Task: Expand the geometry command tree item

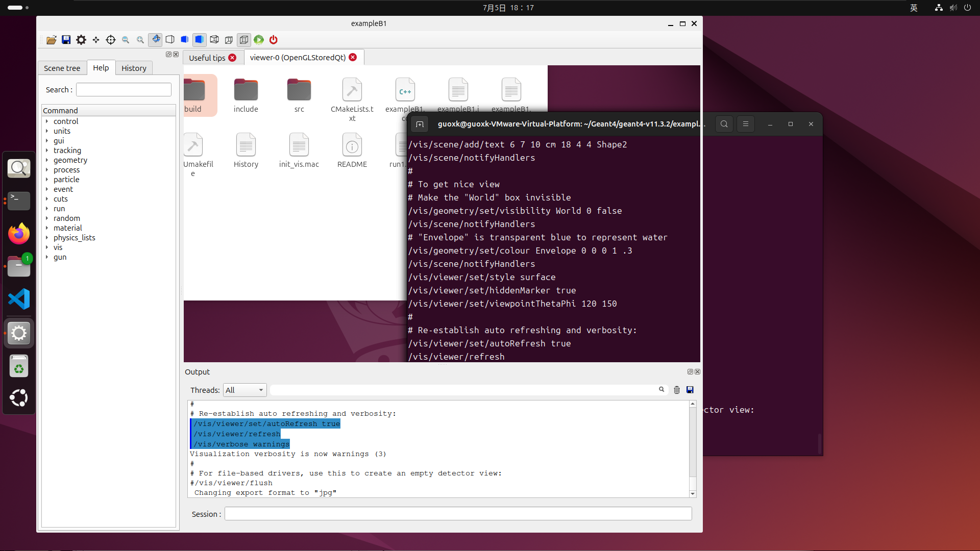Action: click(x=47, y=160)
